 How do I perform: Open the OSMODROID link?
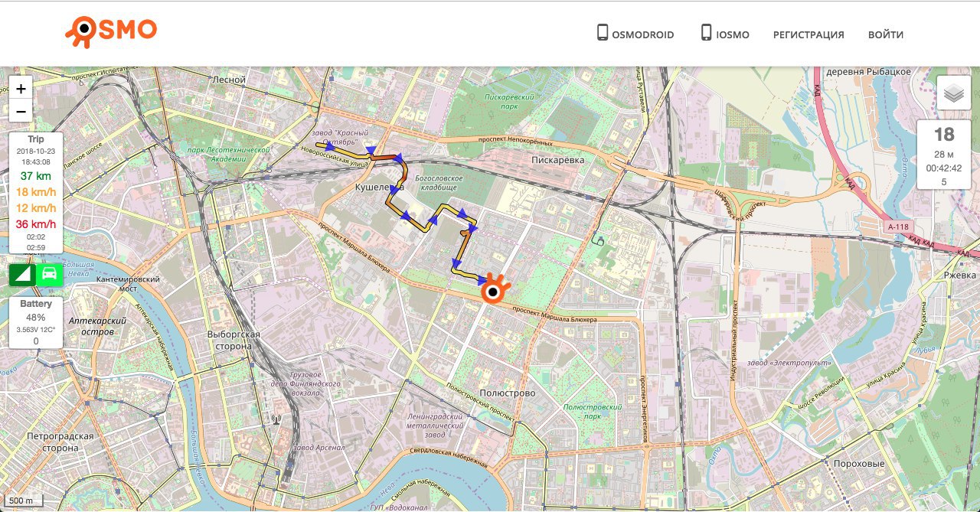[x=635, y=34]
